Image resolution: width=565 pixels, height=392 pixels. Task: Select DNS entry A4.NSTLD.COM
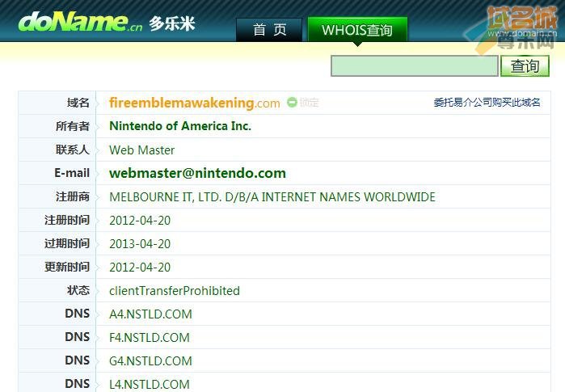[150, 314]
